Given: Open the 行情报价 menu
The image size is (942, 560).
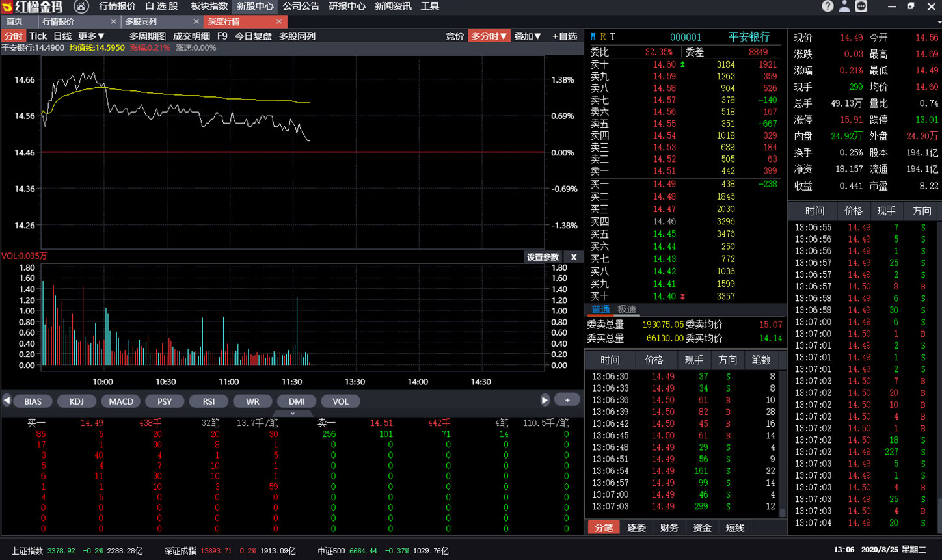Looking at the screenshot, I should coord(118,7).
